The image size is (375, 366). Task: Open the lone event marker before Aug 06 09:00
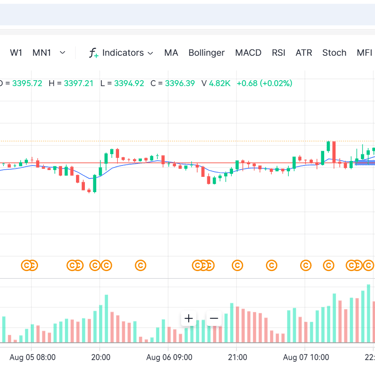click(x=140, y=266)
